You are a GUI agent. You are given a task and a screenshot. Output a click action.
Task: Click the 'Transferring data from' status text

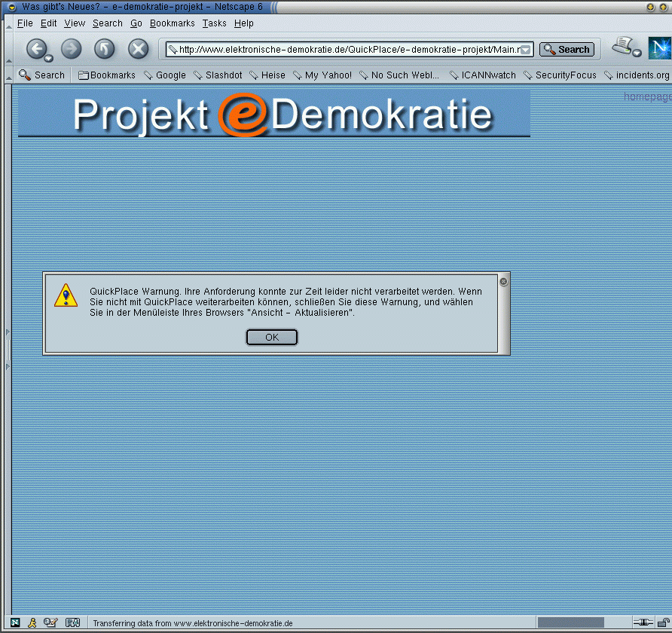[x=193, y=623]
